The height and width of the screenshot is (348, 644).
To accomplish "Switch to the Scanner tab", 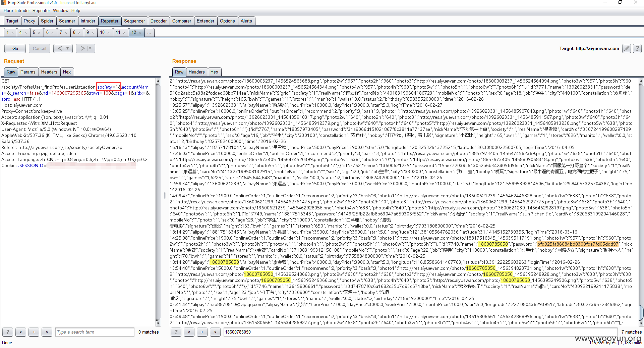I will 67,21.
